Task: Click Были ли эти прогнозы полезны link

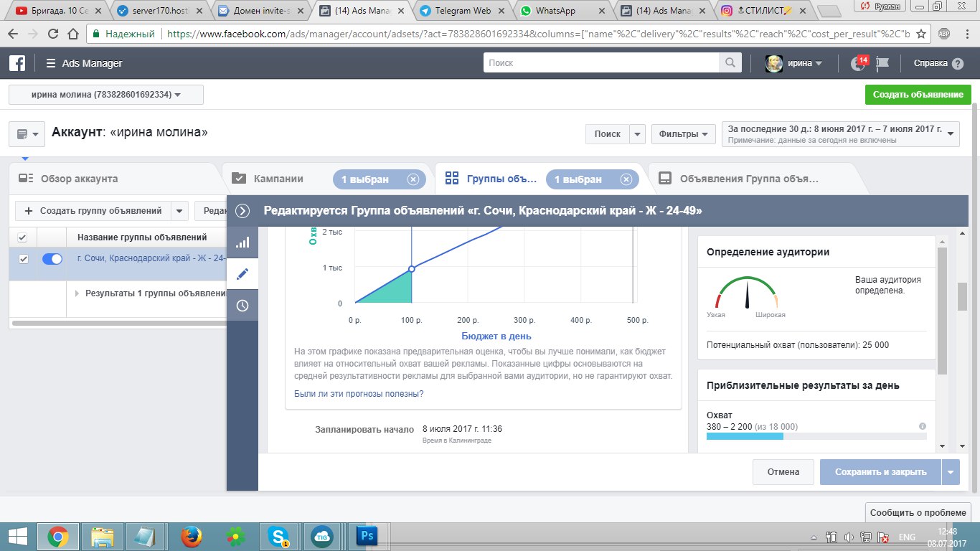Action: click(x=359, y=394)
